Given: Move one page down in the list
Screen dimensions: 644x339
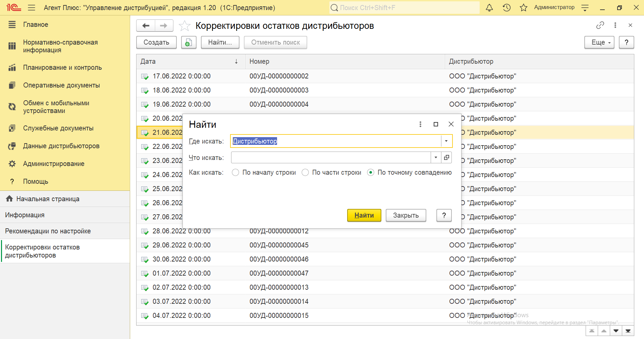Looking at the screenshot, I should tap(616, 331).
